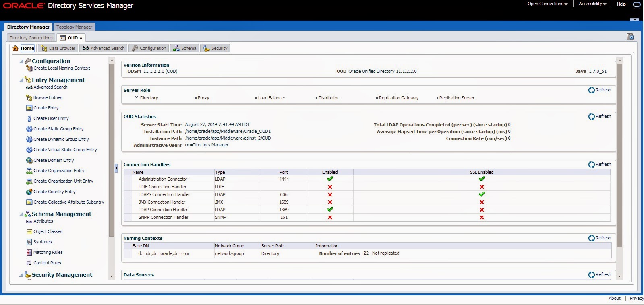Viewport: 644px width, 305px height.
Task: Click the Content Rules icon
Action: click(x=29, y=263)
